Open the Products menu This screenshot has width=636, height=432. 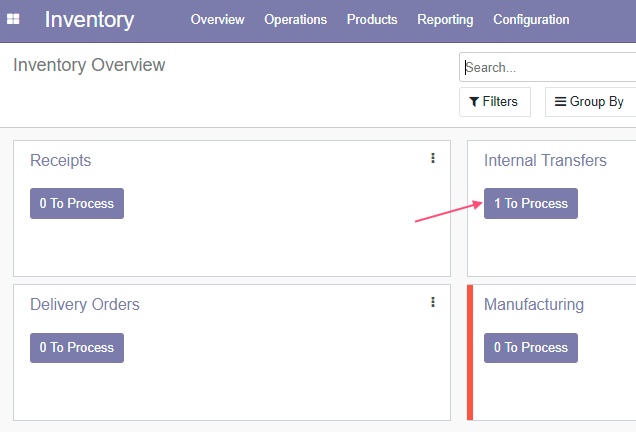pyautogui.click(x=372, y=19)
